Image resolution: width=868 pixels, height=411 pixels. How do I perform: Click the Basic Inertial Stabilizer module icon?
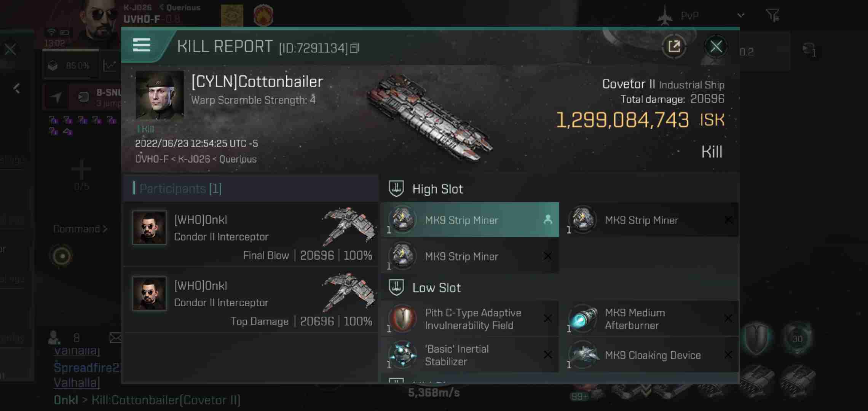(402, 355)
